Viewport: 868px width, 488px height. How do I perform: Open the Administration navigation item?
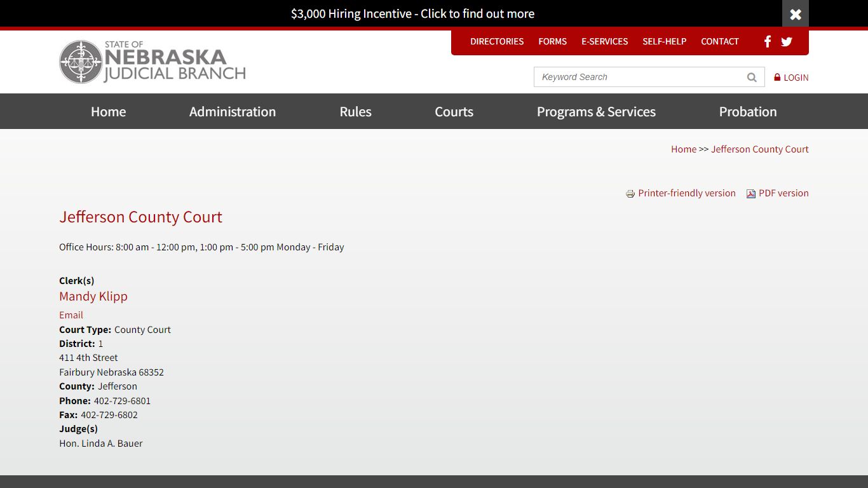233,111
